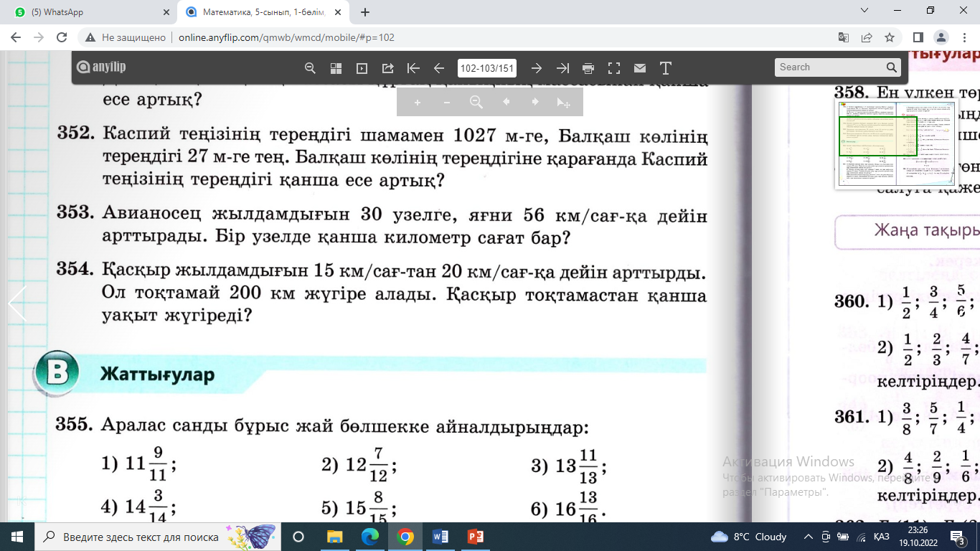Click the minus zoom-out control
The image size is (980, 551).
tap(447, 103)
